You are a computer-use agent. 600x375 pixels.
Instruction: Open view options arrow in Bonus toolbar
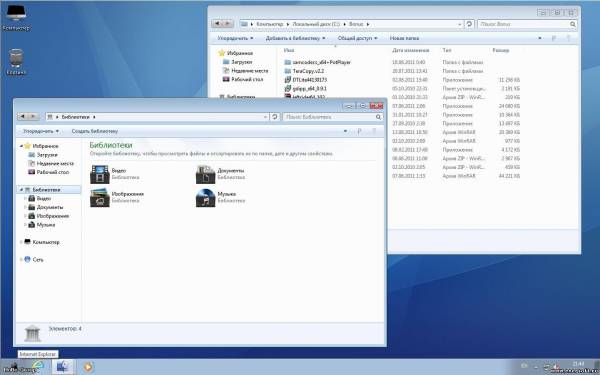pyautogui.click(x=540, y=38)
